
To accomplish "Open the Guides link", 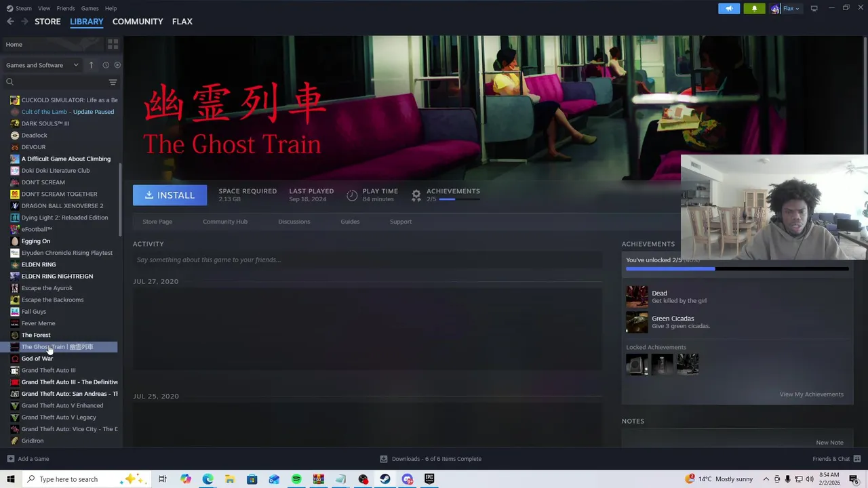I will coord(350,222).
